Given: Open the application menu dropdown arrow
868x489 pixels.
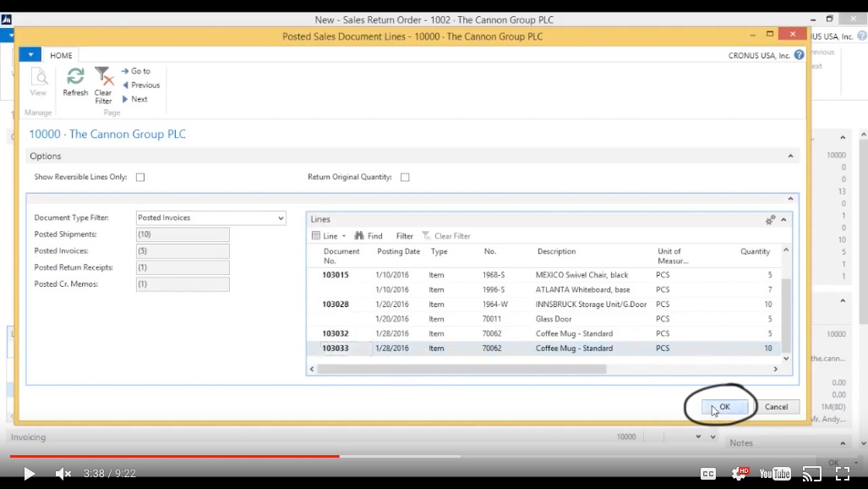Looking at the screenshot, I should click(x=30, y=55).
